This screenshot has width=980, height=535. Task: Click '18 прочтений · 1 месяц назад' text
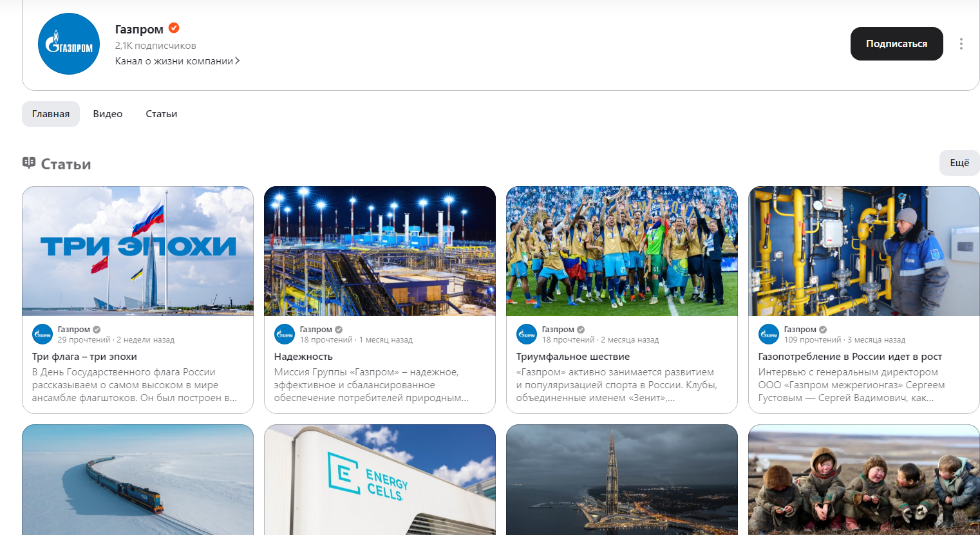point(356,340)
